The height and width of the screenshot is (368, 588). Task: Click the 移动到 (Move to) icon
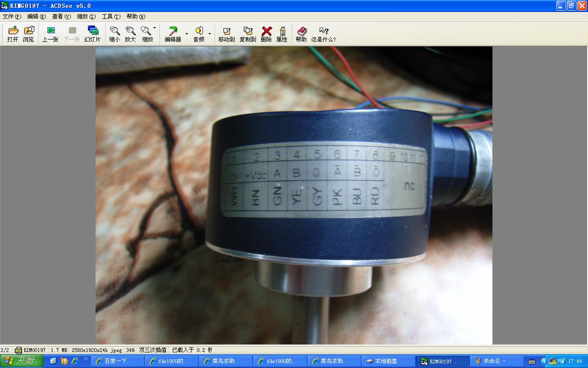pyautogui.click(x=226, y=34)
